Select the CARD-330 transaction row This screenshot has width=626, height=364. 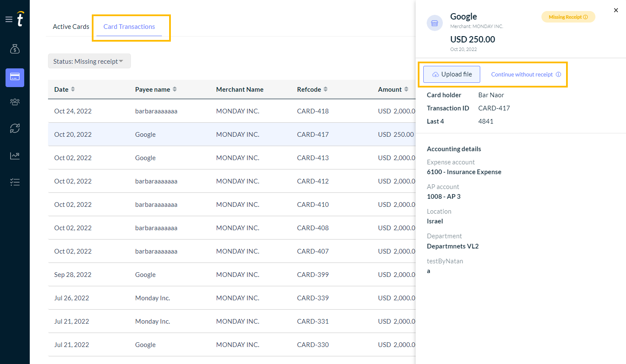pos(232,344)
